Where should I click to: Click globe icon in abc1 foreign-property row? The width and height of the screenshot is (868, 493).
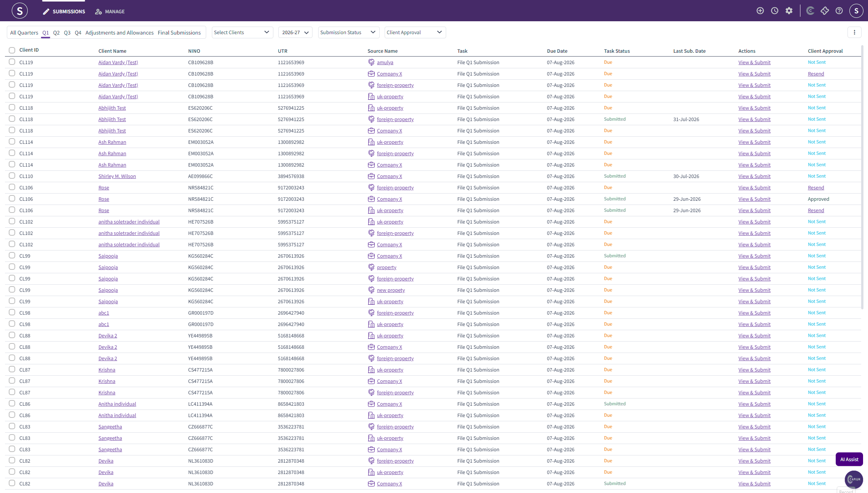click(371, 313)
